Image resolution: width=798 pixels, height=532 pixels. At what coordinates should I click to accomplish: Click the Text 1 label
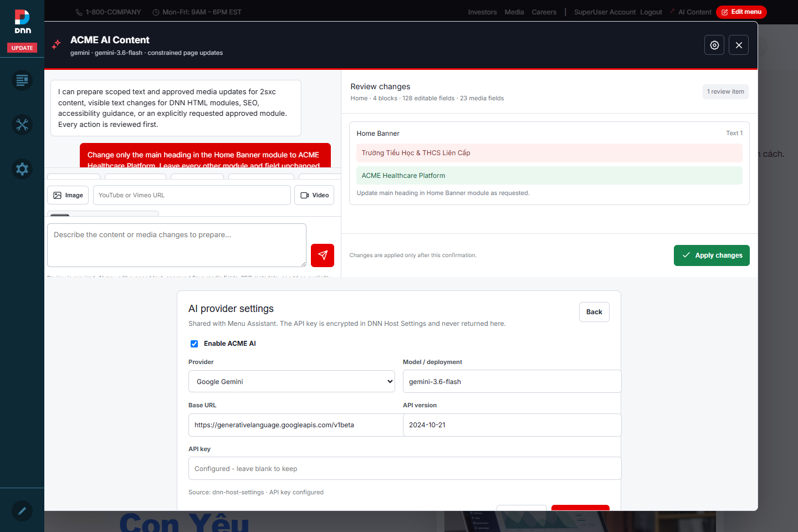pyautogui.click(x=734, y=133)
